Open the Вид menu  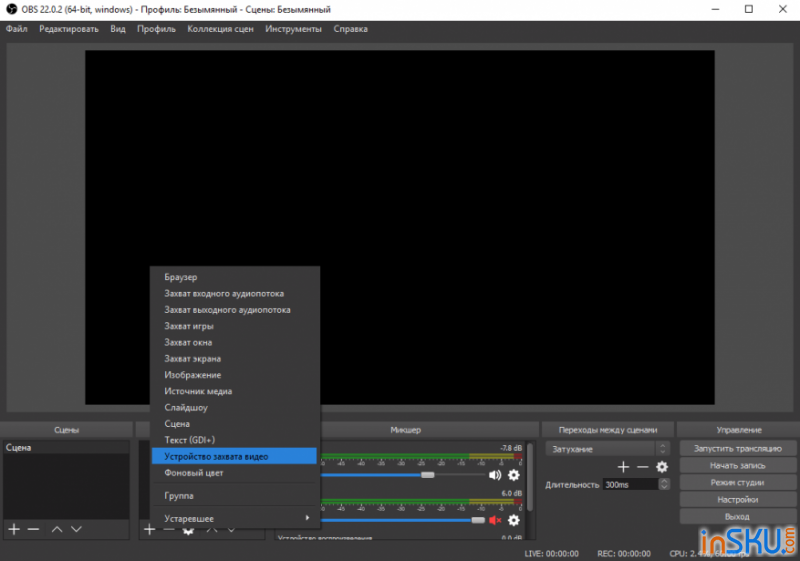(118, 29)
